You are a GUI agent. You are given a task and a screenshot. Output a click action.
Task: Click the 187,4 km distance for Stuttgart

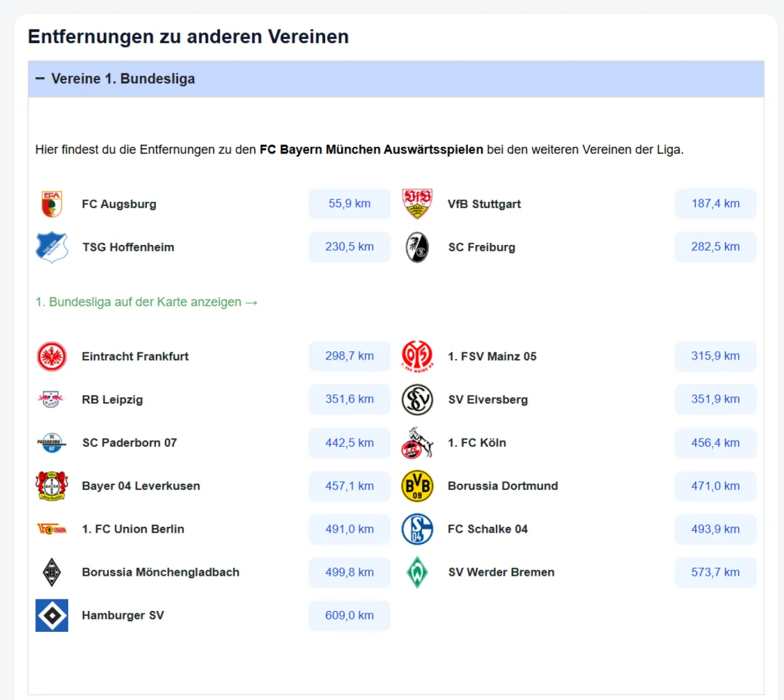pos(715,204)
